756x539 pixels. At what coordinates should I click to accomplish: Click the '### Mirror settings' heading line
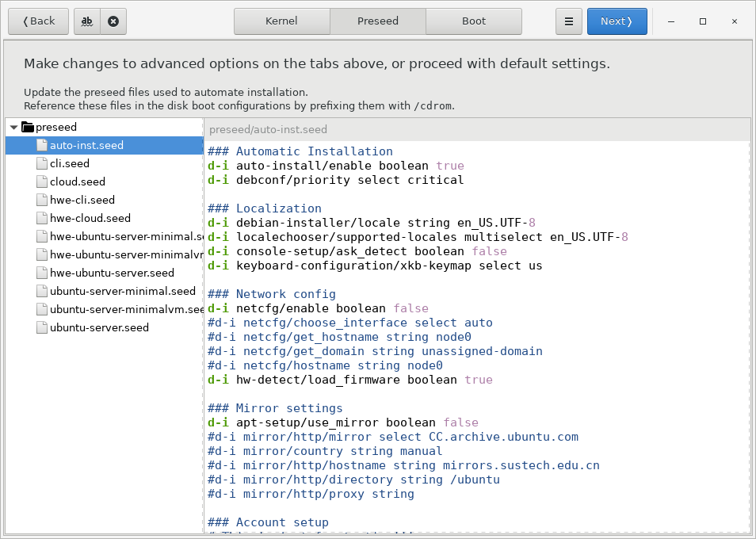click(x=275, y=408)
